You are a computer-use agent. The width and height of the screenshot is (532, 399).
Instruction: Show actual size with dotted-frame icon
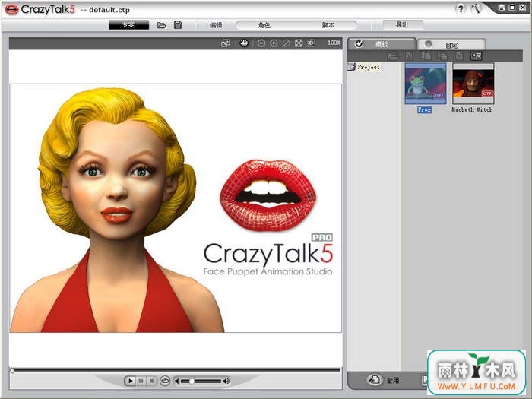tap(311, 43)
